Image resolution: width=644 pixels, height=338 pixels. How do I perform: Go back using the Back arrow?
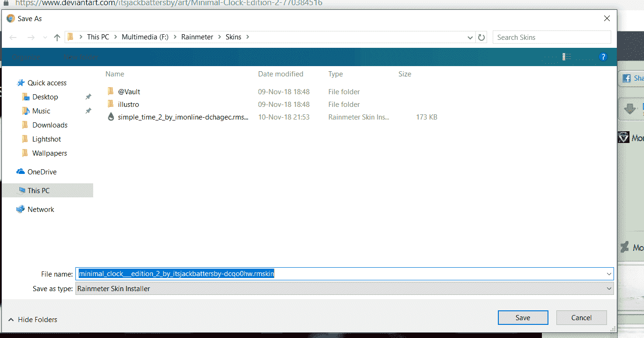click(x=13, y=38)
